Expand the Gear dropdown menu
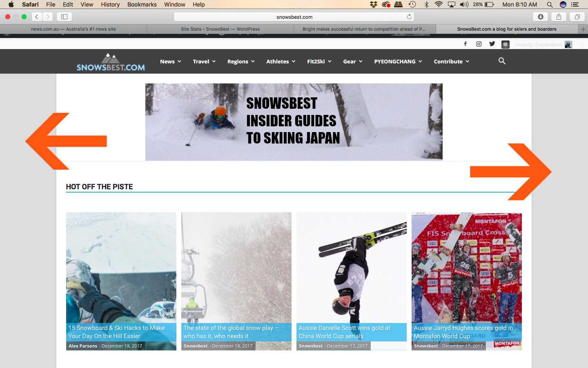588x368 pixels. [x=353, y=61]
